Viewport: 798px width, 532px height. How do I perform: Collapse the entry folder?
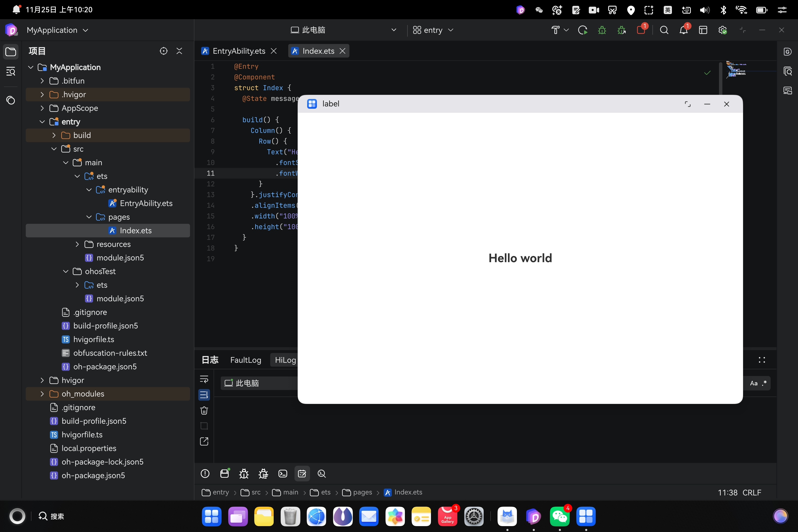[42, 121]
